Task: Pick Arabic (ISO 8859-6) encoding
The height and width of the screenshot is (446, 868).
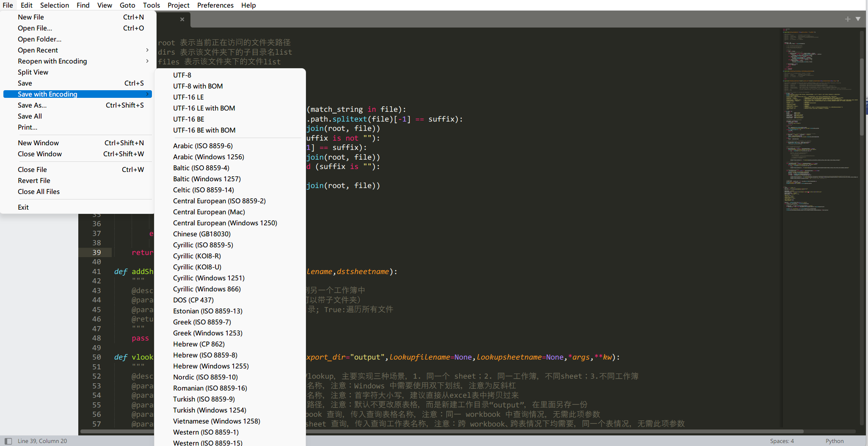Action: tap(230, 146)
